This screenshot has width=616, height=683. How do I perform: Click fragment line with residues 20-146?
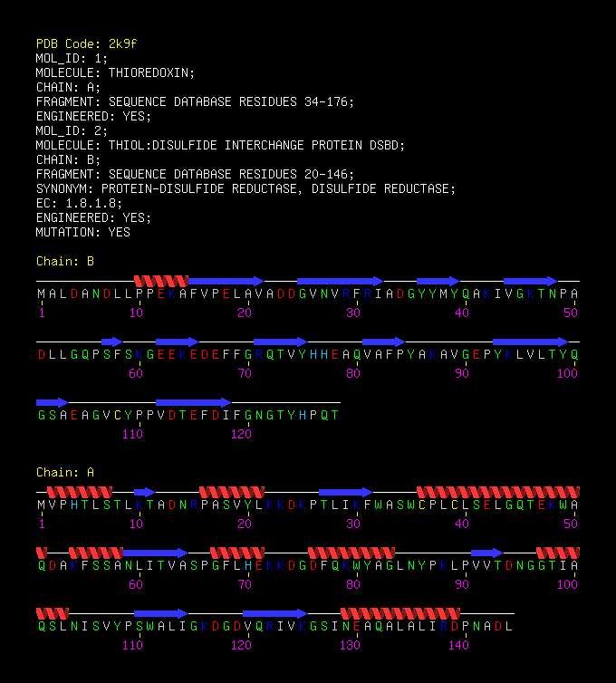[x=195, y=174]
